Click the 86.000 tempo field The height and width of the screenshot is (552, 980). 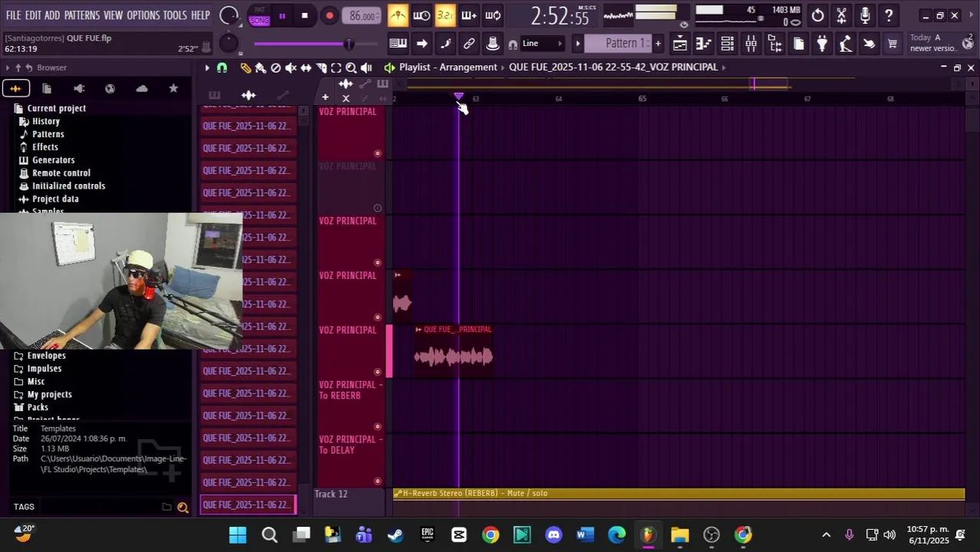pyautogui.click(x=362, y=16)
